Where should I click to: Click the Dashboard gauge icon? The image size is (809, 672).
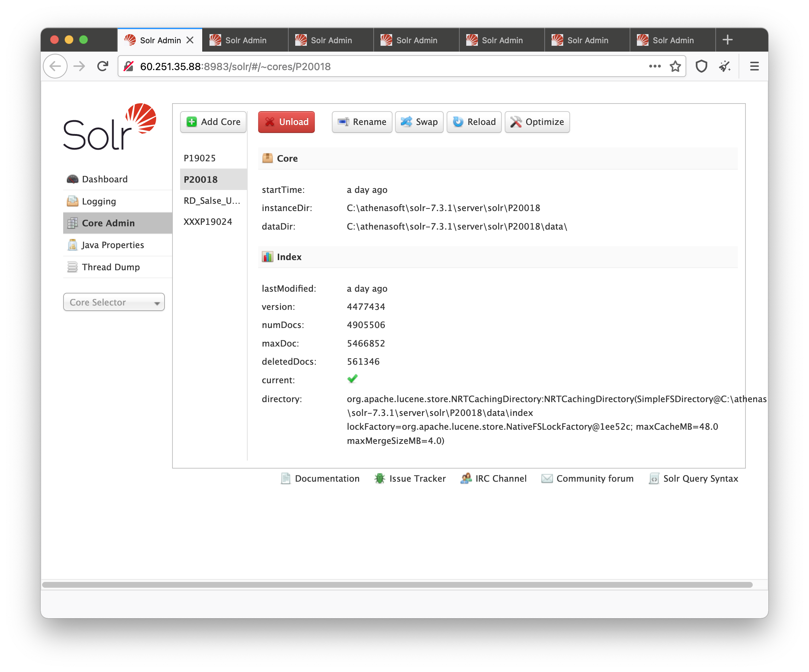(x=72, y=179)
